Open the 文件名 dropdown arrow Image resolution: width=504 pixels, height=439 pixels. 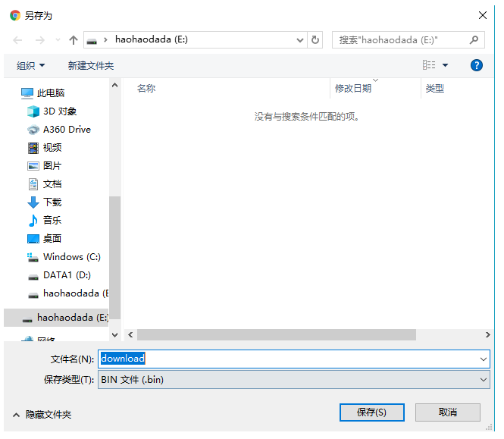pyautogui.click(x=483, y=359)
